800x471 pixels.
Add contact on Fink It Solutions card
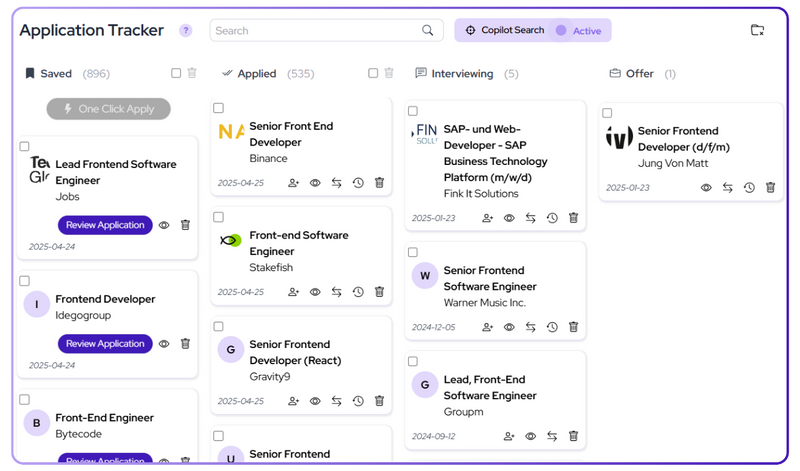(x=488, y=218)
